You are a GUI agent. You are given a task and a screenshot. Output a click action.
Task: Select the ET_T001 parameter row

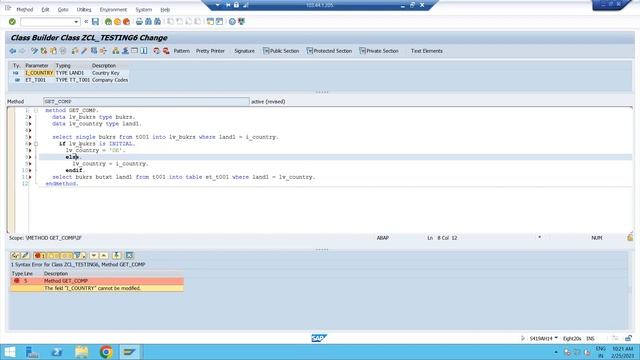tap(69, 80)
